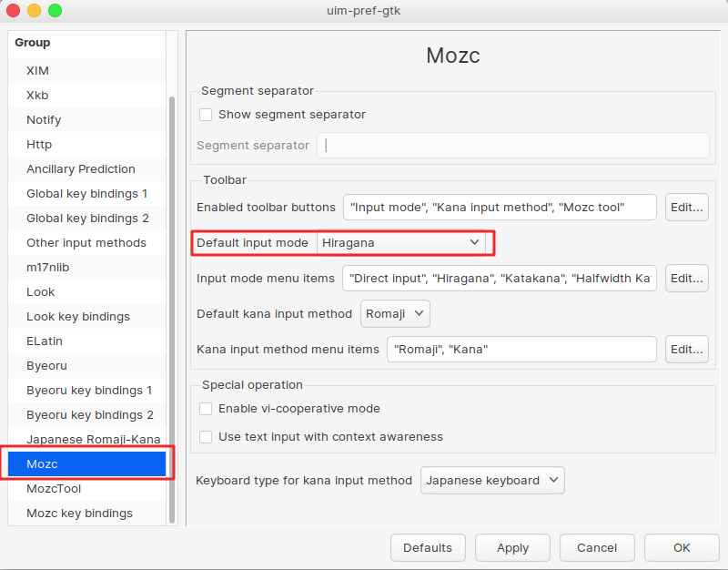
Task: Open Ancillary Prediction group
Action: pyautogui.click(x=86, y=169)
